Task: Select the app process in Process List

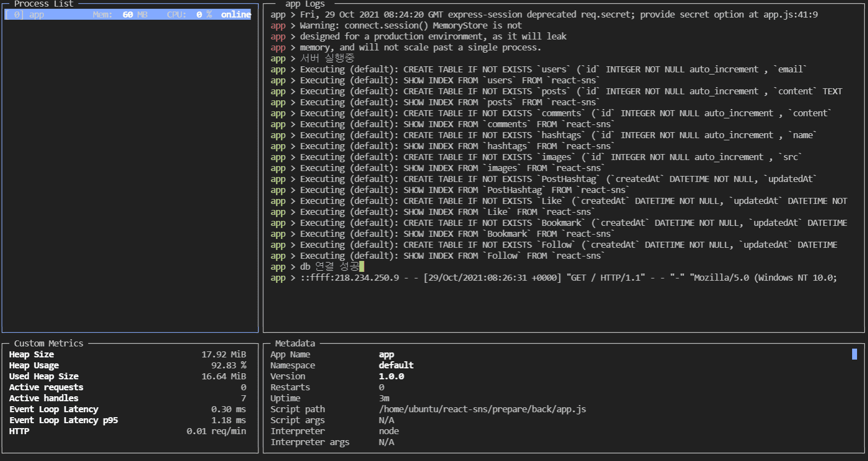Action: 37,15
